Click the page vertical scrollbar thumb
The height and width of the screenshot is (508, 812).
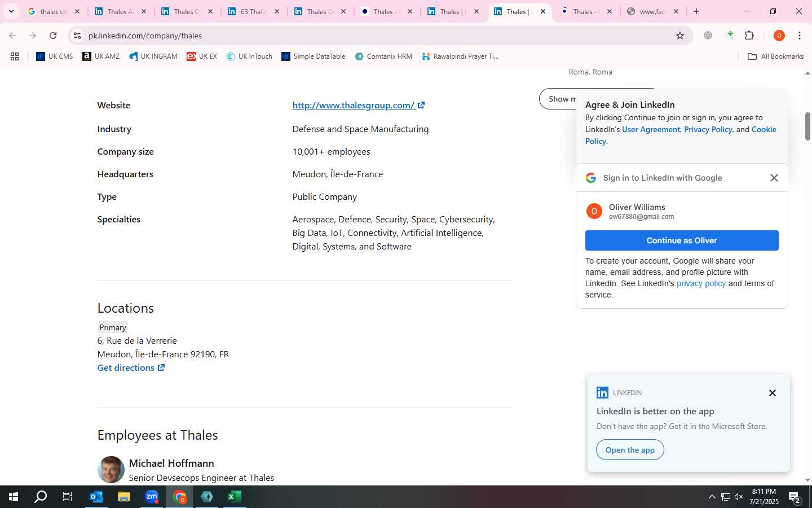pyautogui.click(x=807, y=126)
